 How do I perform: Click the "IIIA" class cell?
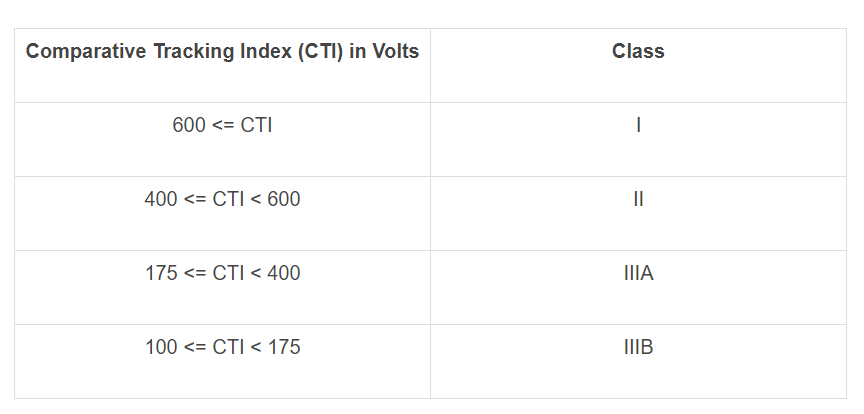(x=638, y=274)
